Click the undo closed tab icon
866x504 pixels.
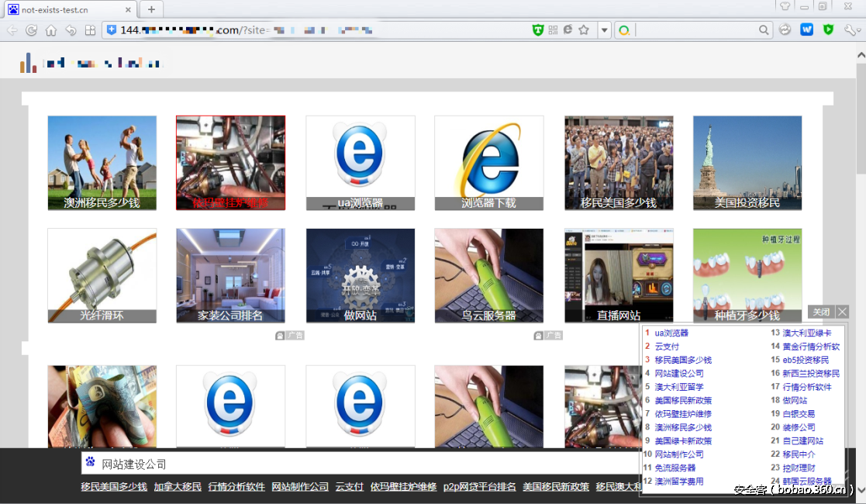(71, 30)
